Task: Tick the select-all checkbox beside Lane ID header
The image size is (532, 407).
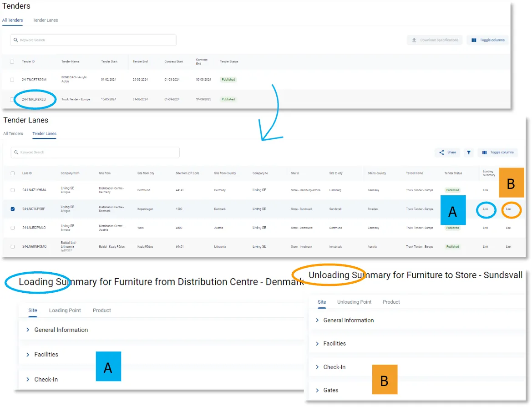Action: [13, 173]
